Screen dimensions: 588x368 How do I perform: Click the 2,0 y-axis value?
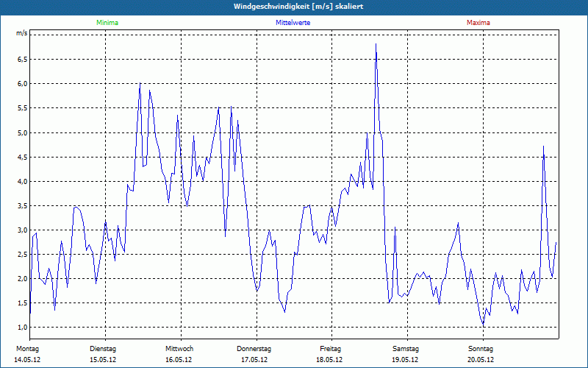[x=23, y=279]
